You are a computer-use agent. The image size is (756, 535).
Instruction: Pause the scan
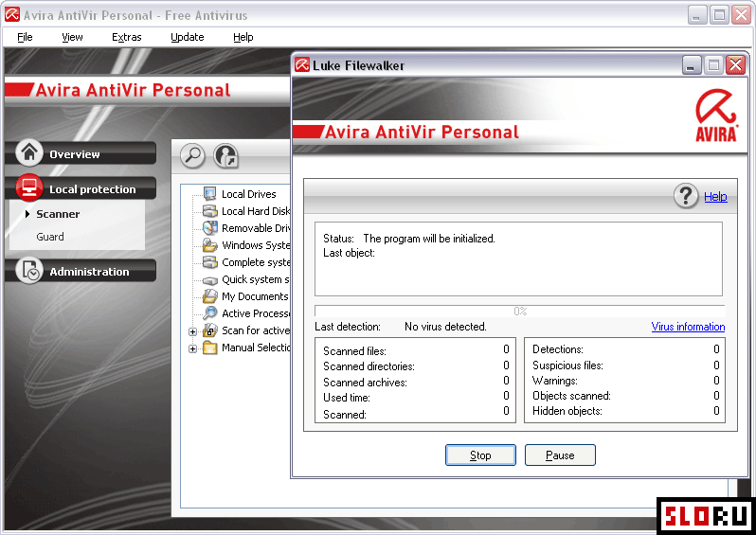[560, 455]
